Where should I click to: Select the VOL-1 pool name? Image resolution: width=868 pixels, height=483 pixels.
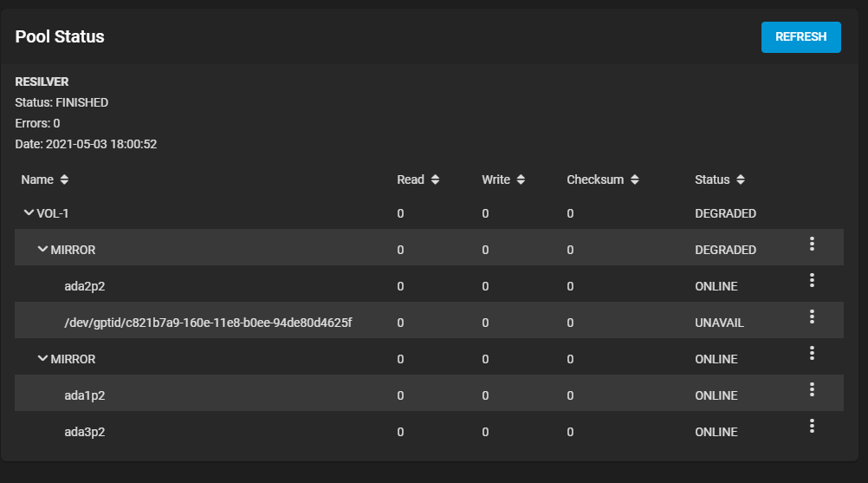pyautogui.click(x=53, y=214)
